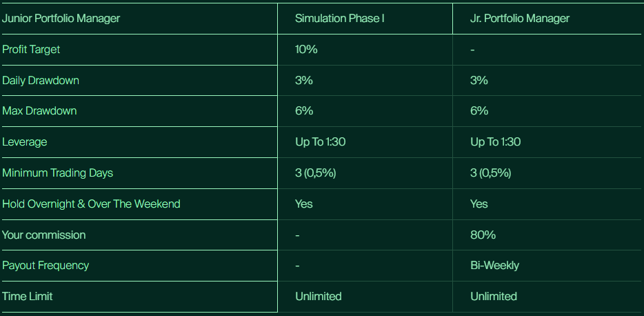Click the Payout Frequency row label

click(x=46, y=265)
